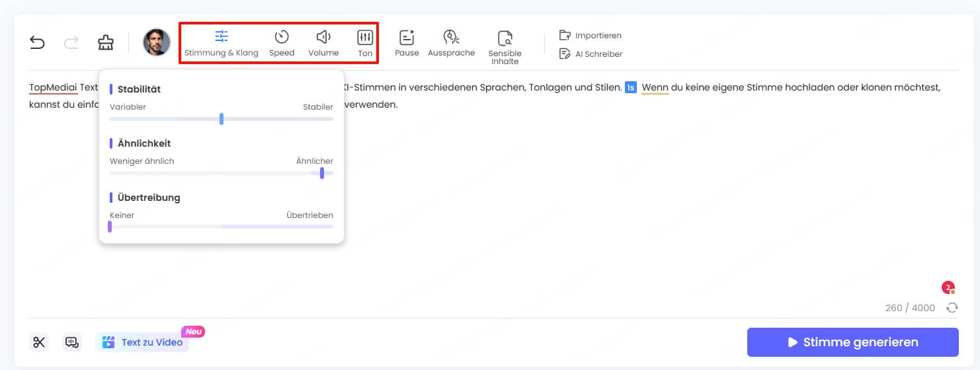Open the voice avatar selector

[x=157, y=42]
